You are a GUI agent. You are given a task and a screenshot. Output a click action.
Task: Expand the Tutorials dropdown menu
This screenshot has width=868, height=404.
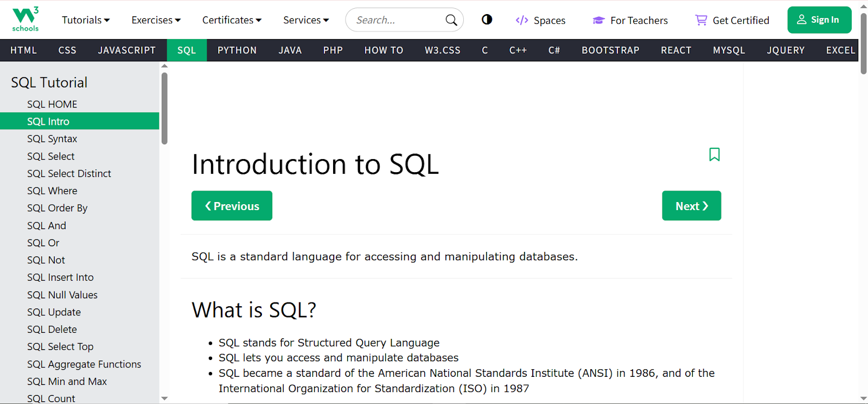(86, 20)
